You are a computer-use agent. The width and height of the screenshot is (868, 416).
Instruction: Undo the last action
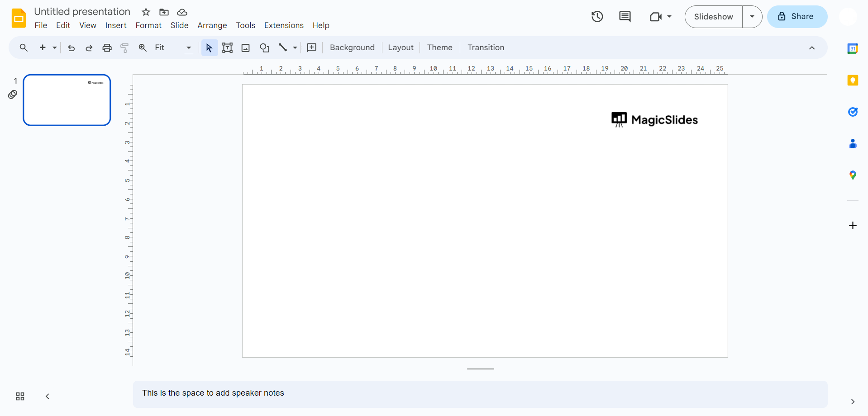71,48
